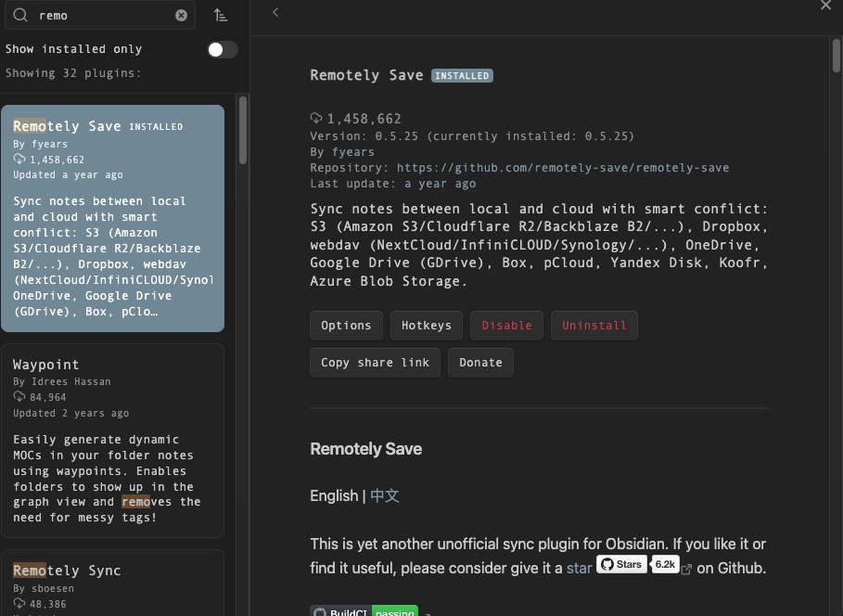
Task: Click the plugin search input field
Action: 102,15
